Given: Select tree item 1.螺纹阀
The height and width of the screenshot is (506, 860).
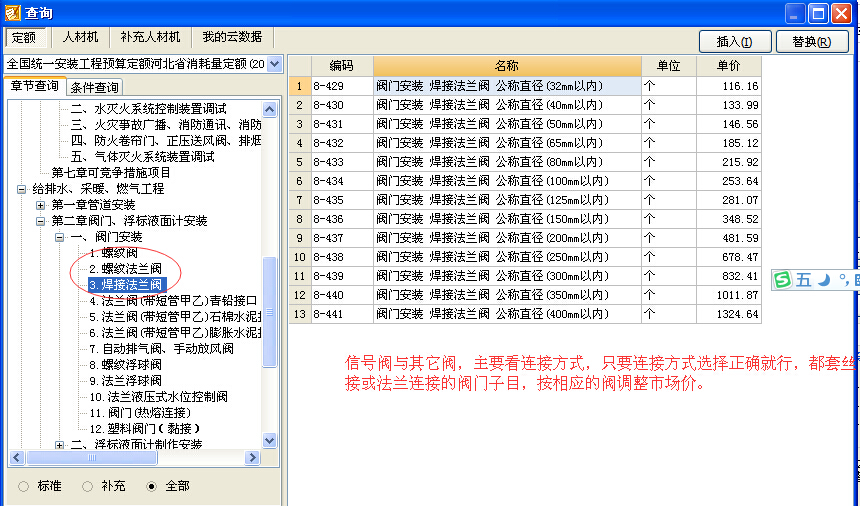Looking at the screenshot, I should (114, 253).
